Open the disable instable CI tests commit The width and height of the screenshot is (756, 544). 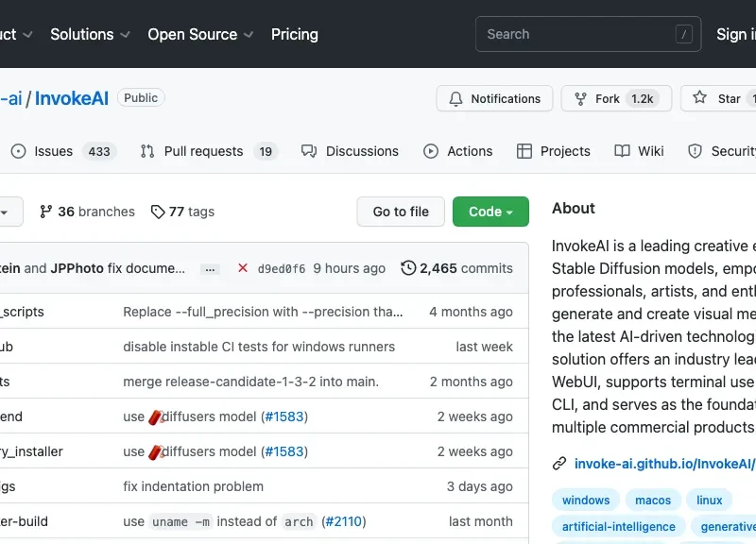[x=259, y=347]
